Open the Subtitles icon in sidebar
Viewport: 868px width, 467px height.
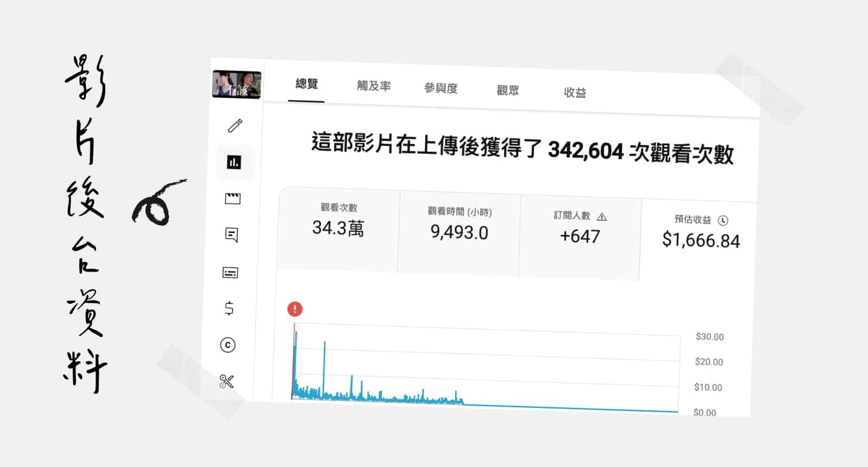point(231,272)
